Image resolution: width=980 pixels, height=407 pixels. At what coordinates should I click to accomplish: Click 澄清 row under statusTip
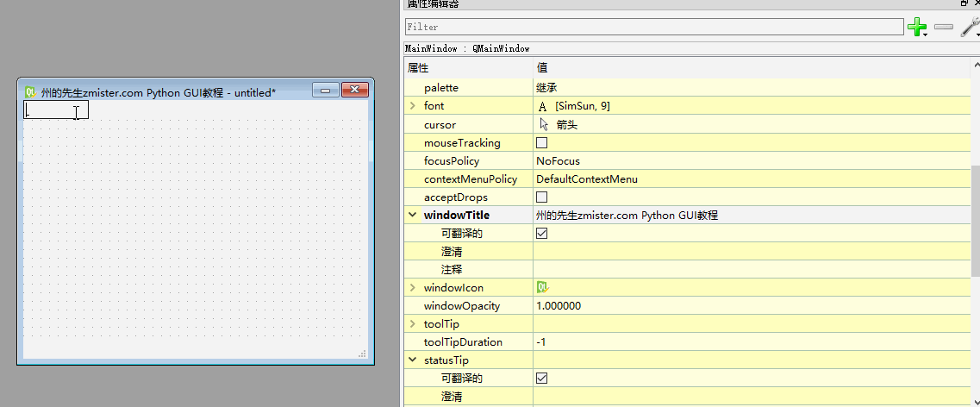pyautogui.click(x=688, y=397)
